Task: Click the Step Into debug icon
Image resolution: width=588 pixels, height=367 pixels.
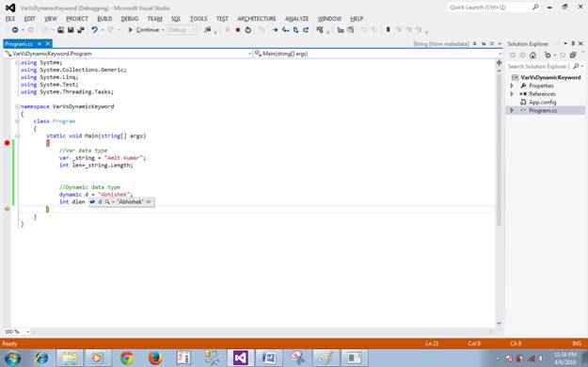Action: [x=286, y=30]
